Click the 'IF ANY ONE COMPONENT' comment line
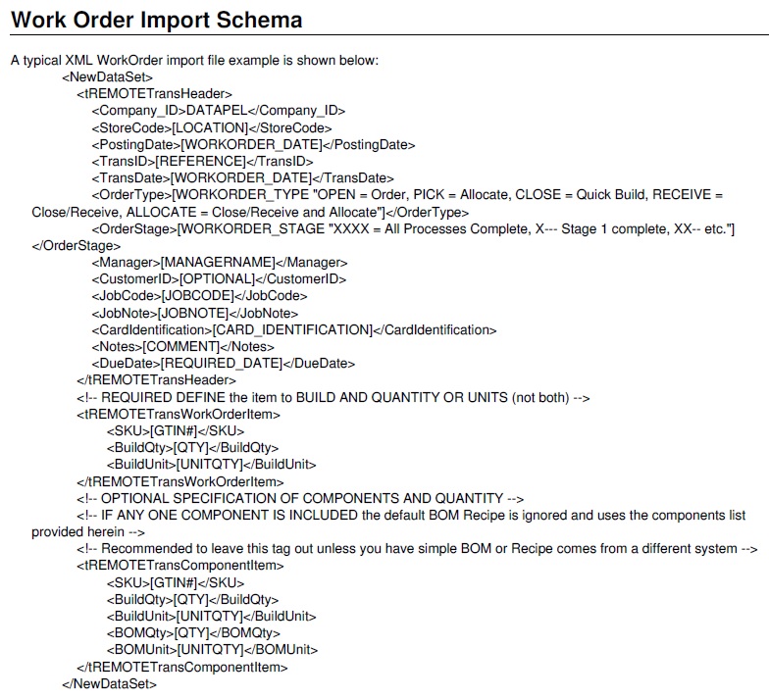The width and height of the screenshot is (769, 700). (411, 516)
